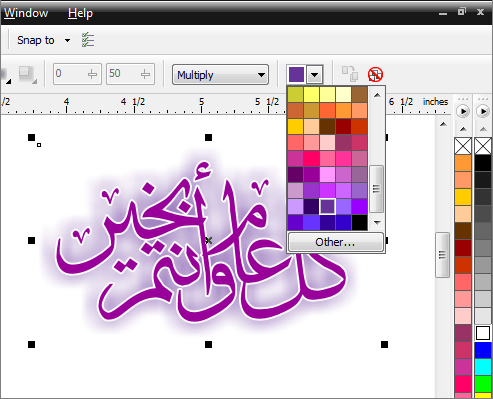The image size is (493, 399).
Task: Click the first palette's scroll-up arrow
Action: point(463,129)
